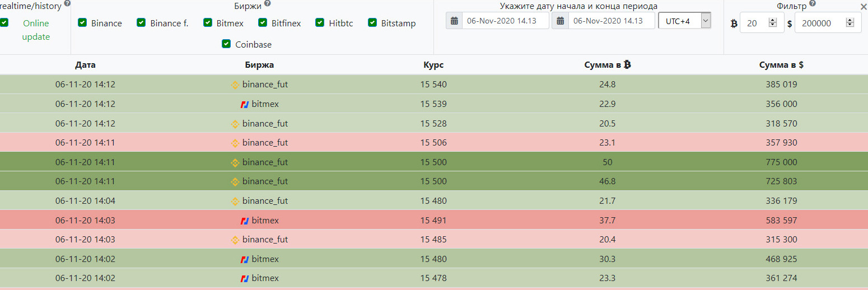
Task: Open help icon next to Фильтр heading
Action: tap(812, 3)
